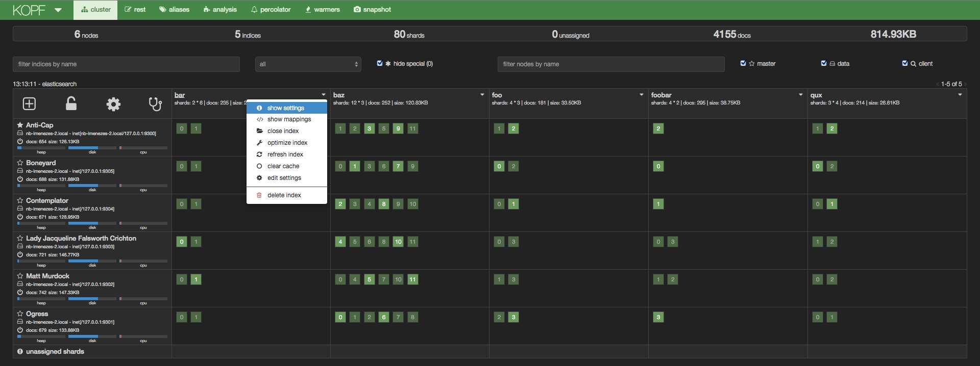Toggle master nodes filter checkbox
The image size is (980, 366).
[743, 63]
